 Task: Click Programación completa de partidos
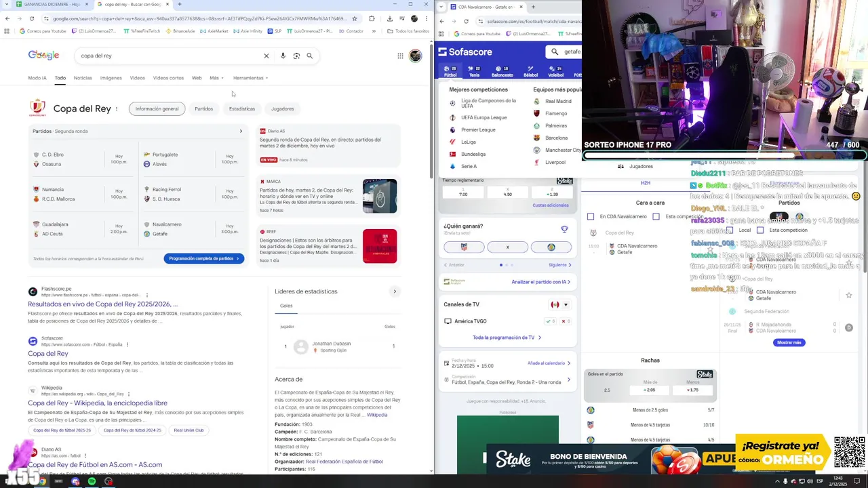coord(204,258)
